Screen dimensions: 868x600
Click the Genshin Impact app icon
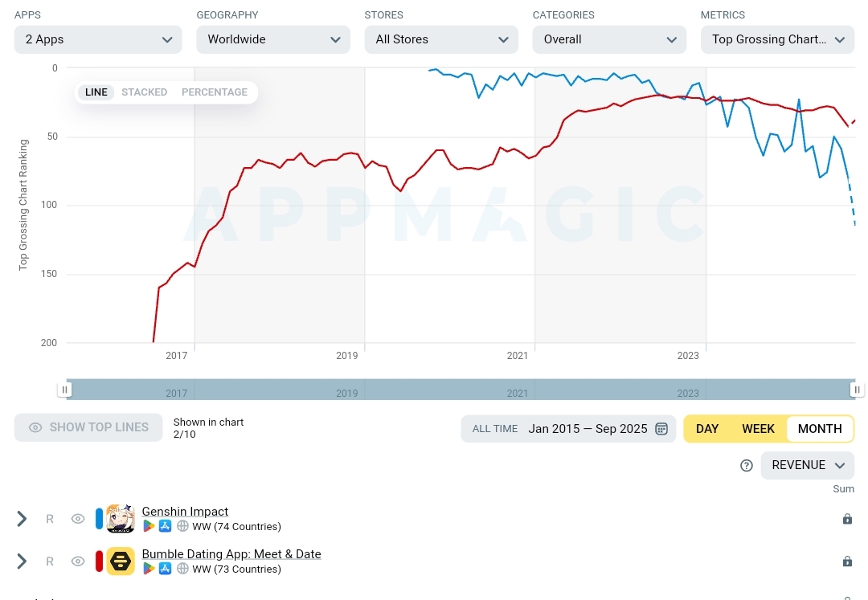pos(120,519)
